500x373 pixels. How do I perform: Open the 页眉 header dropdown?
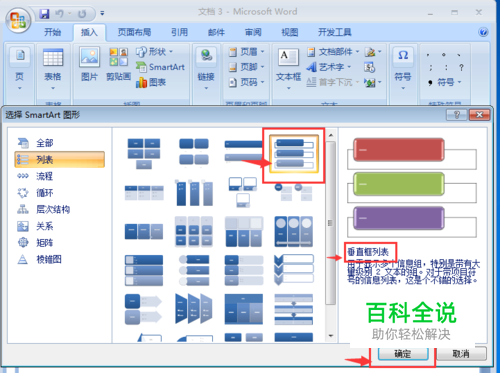(x=247, y=52)
